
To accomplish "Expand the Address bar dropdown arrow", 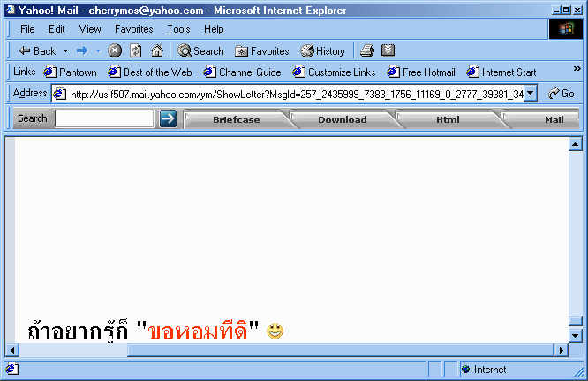I will [x=531, y=94].
